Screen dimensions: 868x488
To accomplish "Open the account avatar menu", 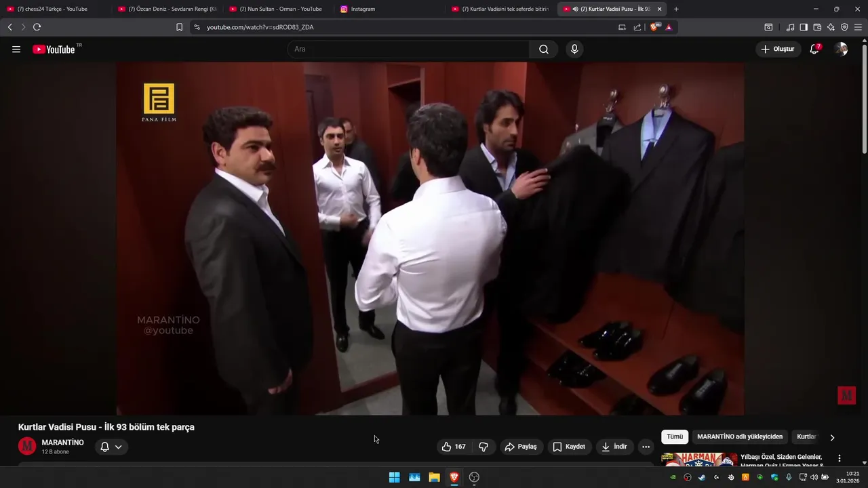I will pyautogui.click(x=841, y=49).
